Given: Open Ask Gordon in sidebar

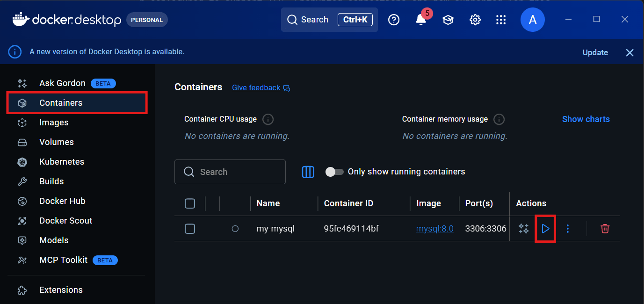Looking at the screenshot, I should [77, 83].
